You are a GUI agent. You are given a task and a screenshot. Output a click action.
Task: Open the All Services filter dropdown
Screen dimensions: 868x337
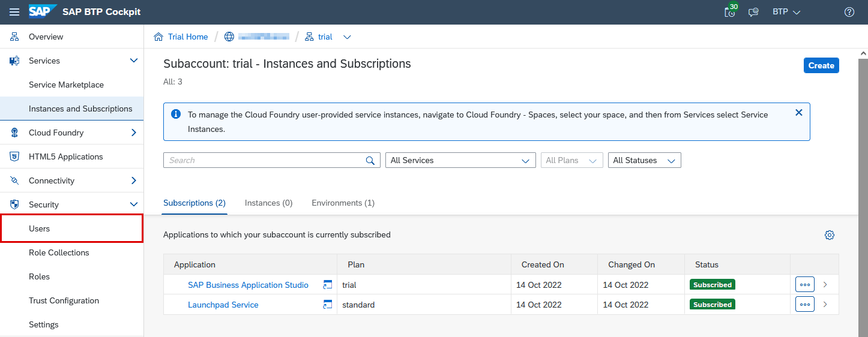(460, 160)
